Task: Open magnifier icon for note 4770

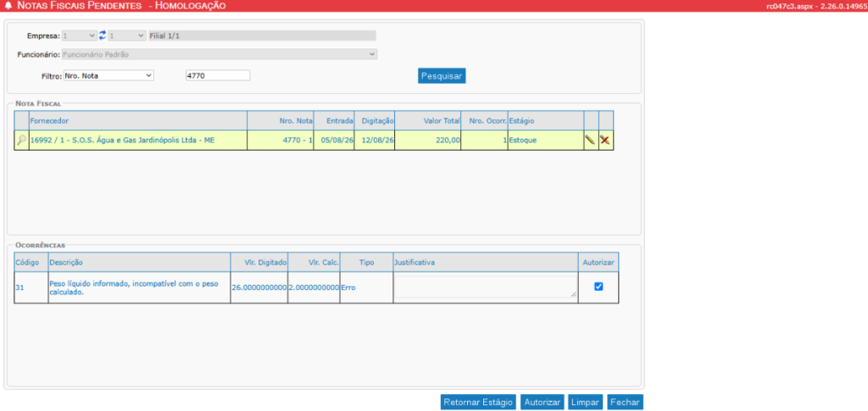Action: [x=21, y=141]
